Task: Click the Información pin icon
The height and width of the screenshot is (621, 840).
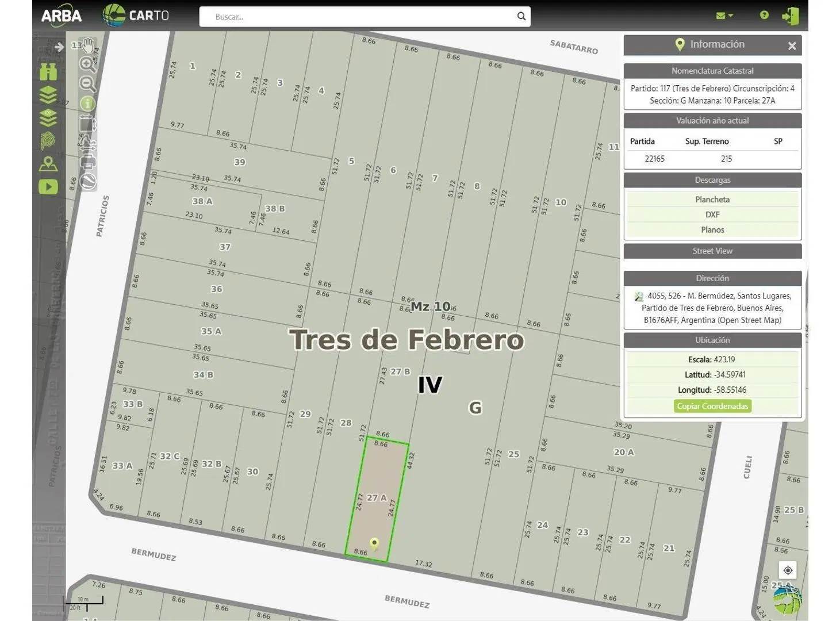Action: (x=680, y=44)
